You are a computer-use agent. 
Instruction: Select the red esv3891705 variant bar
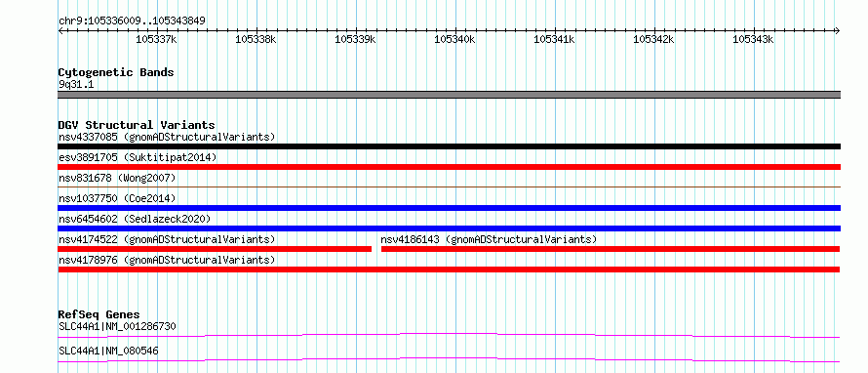[450, 167]
